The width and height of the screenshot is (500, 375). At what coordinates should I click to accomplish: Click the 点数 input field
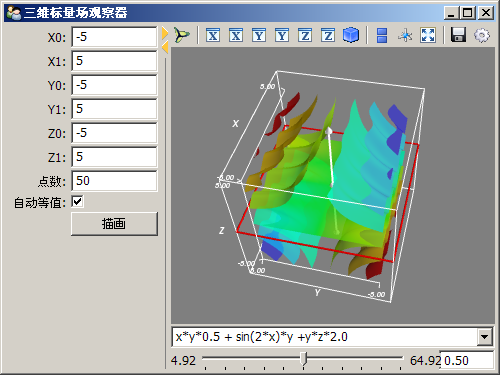click(114, 181)
